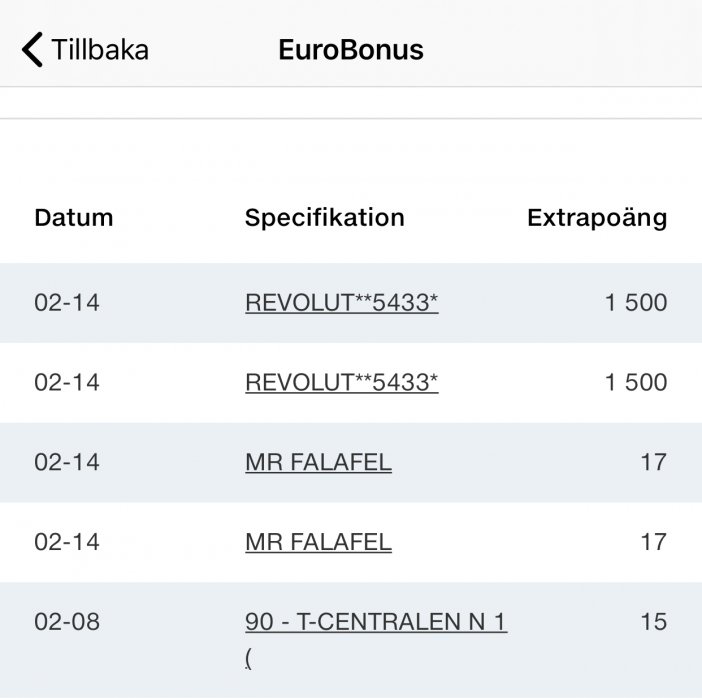
Task: Click the Extrapoäng column header
Action: (596, 218)
